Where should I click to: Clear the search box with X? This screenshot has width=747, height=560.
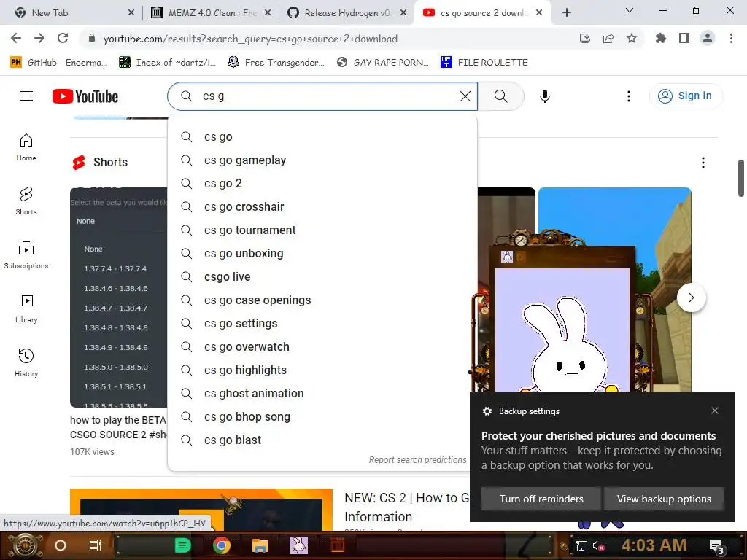(465, 96)
